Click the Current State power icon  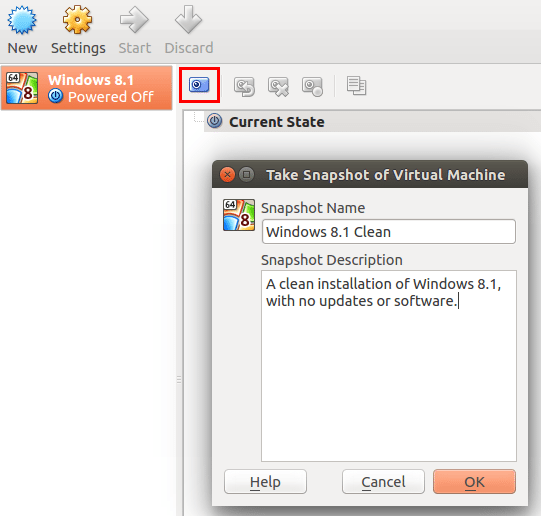(215, 121)
